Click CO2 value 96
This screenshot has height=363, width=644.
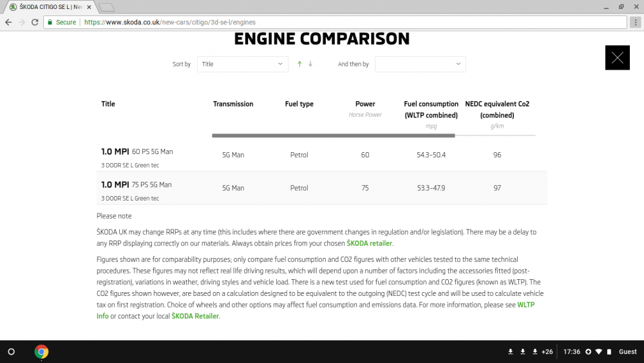(497, 155)
